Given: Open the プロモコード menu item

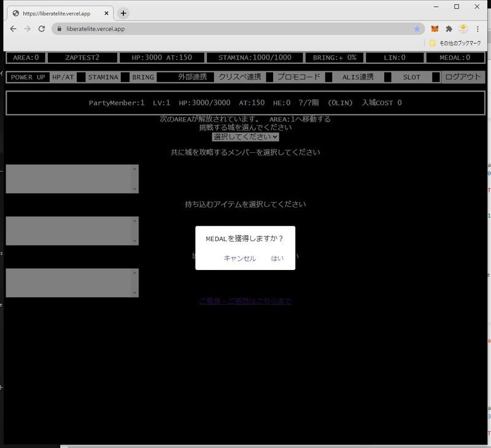Looking at the screenshot, I should [298, 77].
